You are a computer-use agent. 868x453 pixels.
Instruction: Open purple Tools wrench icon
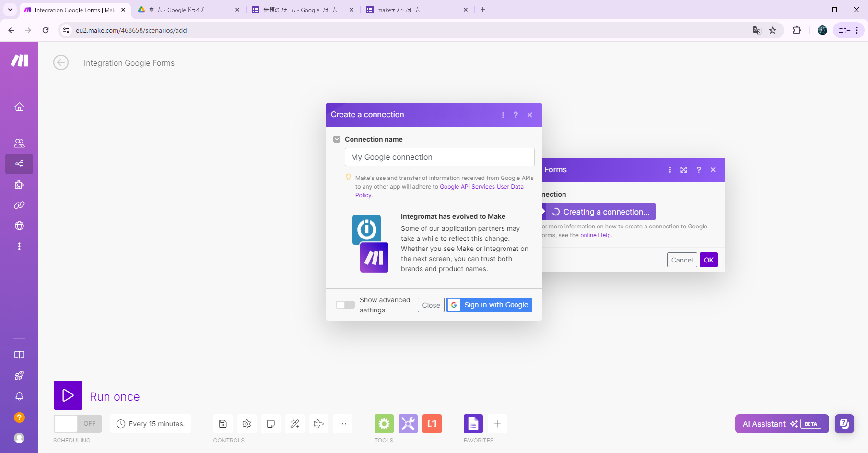[x=408, y=424]
